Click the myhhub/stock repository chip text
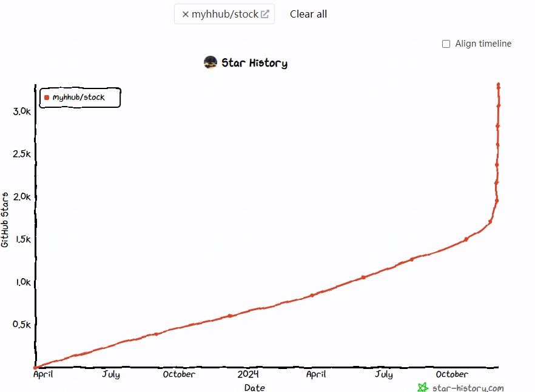The image size is (535, 392). [224, 14]
